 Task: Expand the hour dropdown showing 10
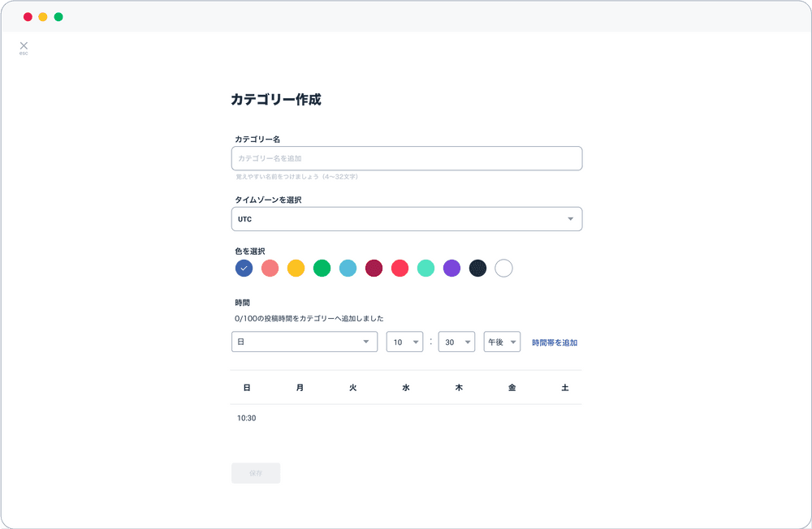point(404,342)
